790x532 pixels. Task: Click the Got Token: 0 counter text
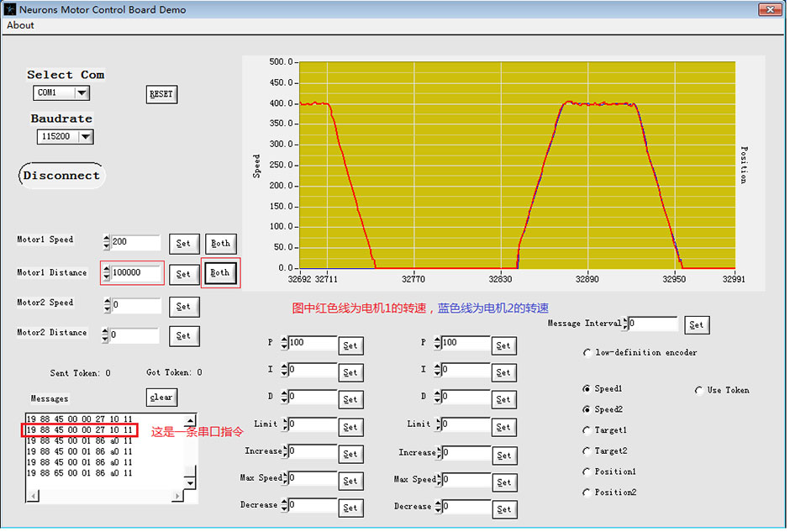point(174,373)
